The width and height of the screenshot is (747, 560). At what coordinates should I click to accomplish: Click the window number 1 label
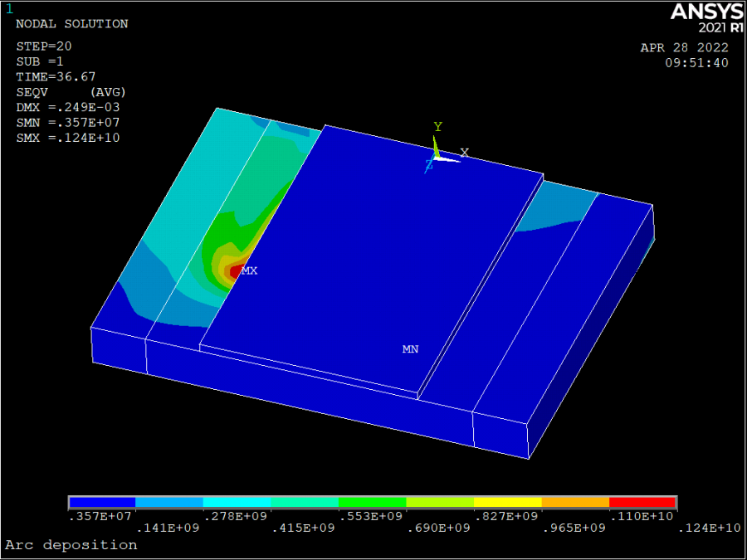(x=9, y=9)
